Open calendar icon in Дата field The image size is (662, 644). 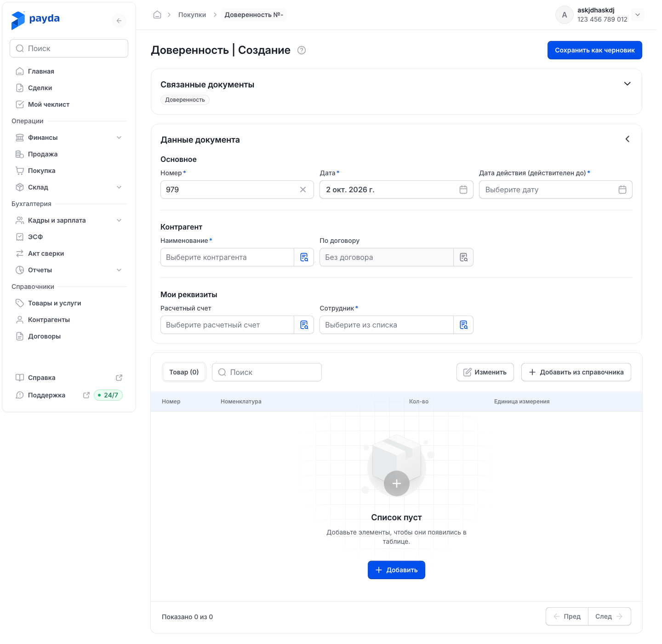[463, 190]
